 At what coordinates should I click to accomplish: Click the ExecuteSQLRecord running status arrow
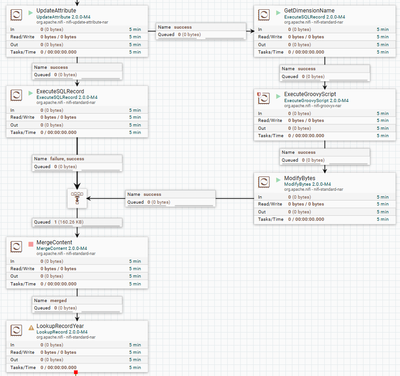(31, 93)
